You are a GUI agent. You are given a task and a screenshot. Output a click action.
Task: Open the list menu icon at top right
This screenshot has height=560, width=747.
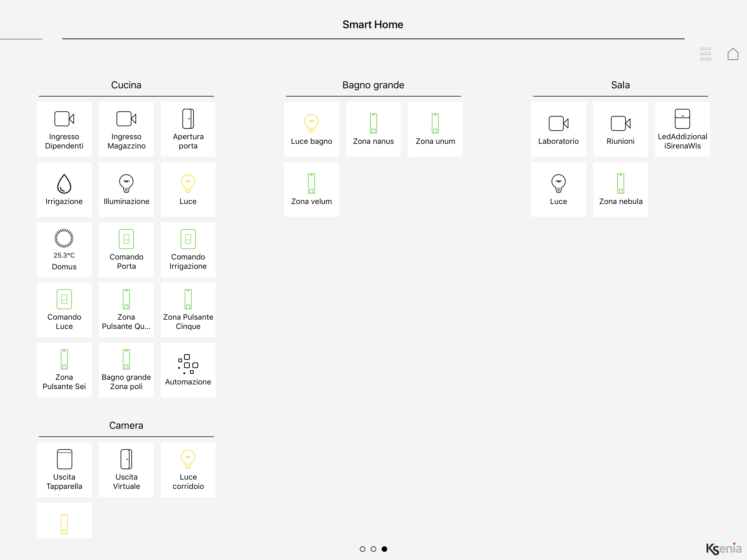tap(705, 54)
